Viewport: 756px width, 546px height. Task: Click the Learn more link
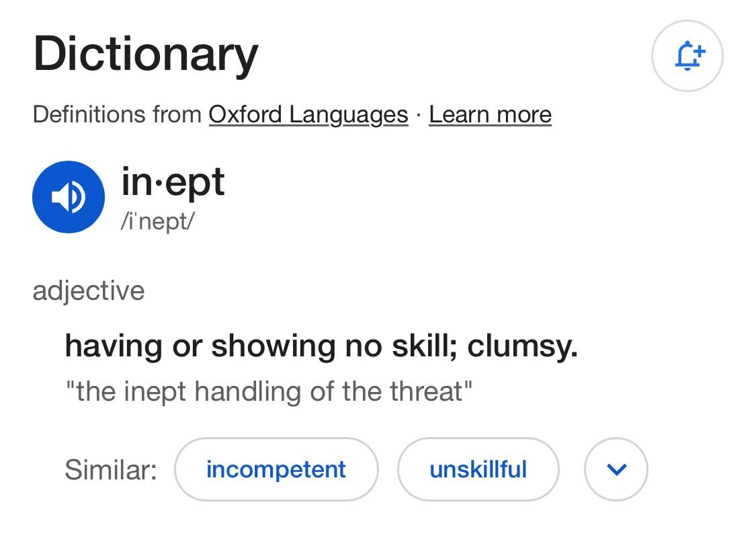[x=490, y=115]
